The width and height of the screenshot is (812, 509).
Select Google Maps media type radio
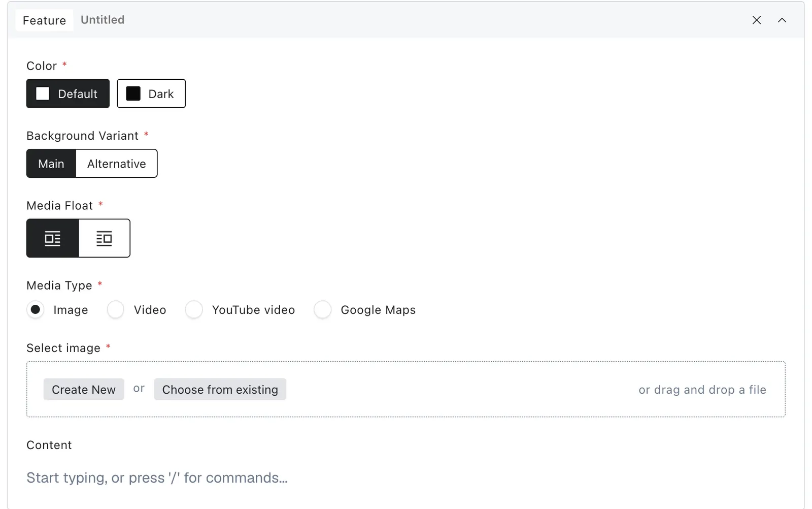point(323,309)
